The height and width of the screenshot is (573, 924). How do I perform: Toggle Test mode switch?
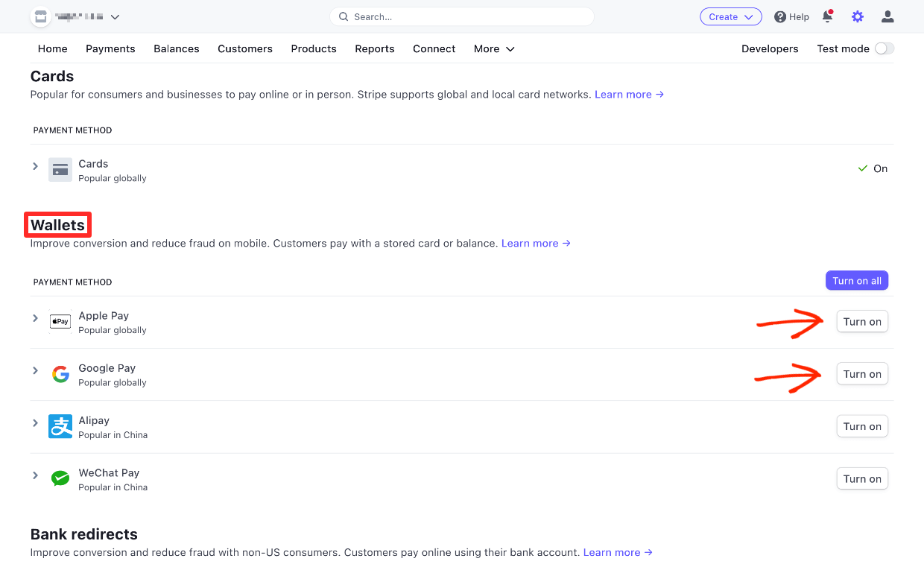(x=885, y=48)
